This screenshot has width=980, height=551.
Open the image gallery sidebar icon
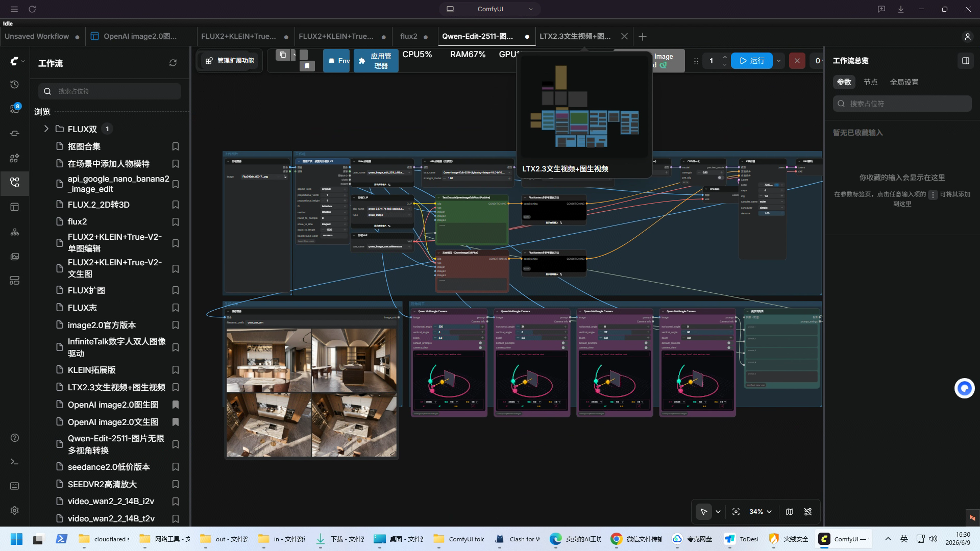pyautogui.click(x=15, y=257)
